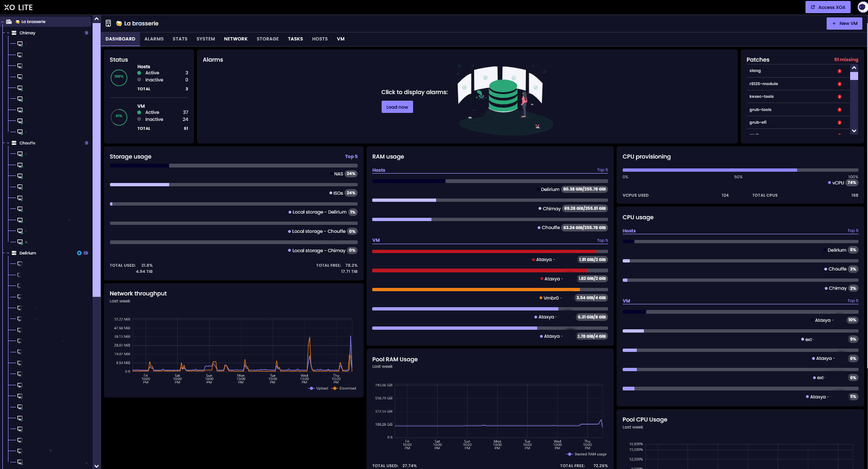868x469 pixels.
Task: Select the Chouffe host in the tree
Action: tap(27, 143)
